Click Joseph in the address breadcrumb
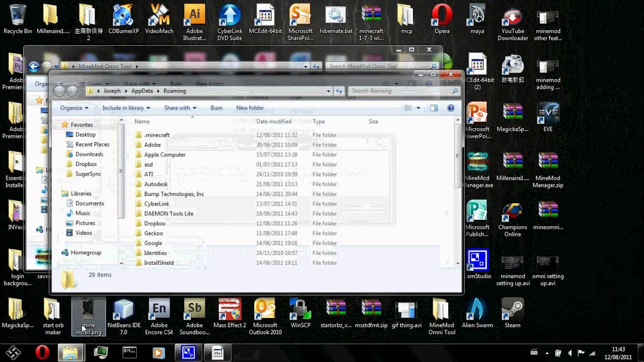 pos(112,91)
